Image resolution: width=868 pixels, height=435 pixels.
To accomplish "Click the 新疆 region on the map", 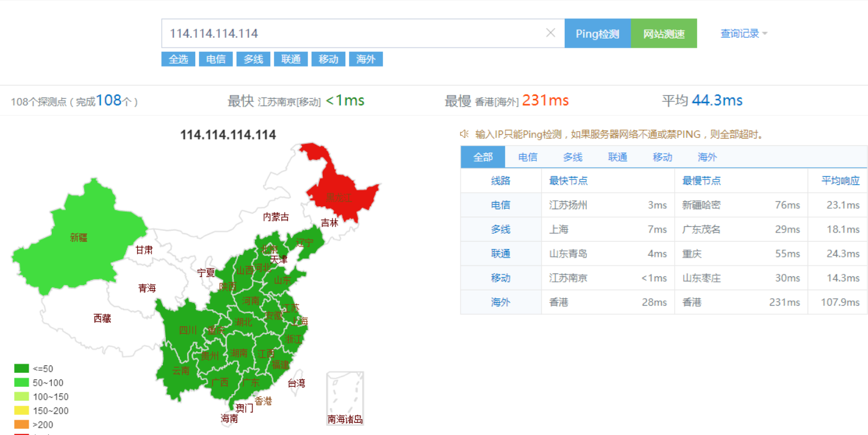I will tap(79, 238).
